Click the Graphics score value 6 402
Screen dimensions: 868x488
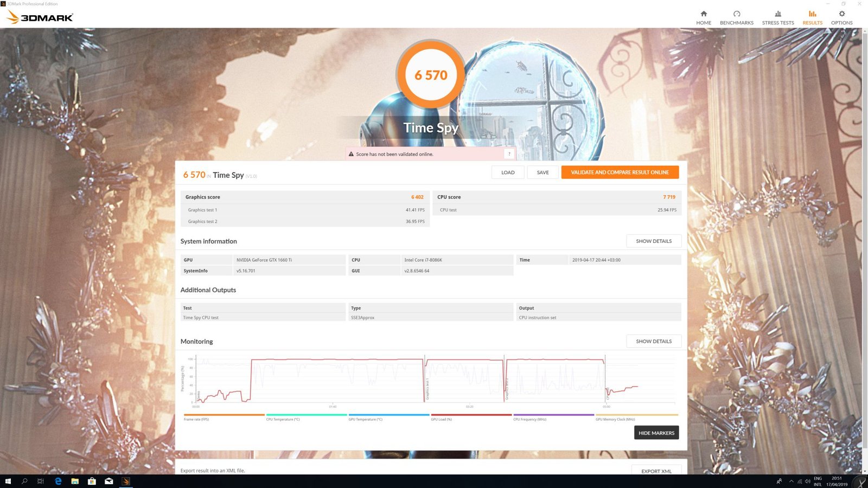click(417, 197)
